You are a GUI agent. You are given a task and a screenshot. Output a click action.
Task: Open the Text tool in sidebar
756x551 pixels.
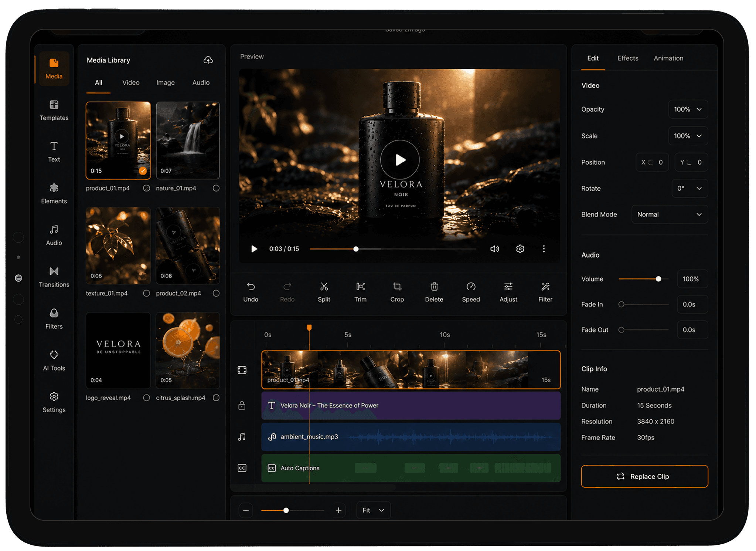[54, 152]
